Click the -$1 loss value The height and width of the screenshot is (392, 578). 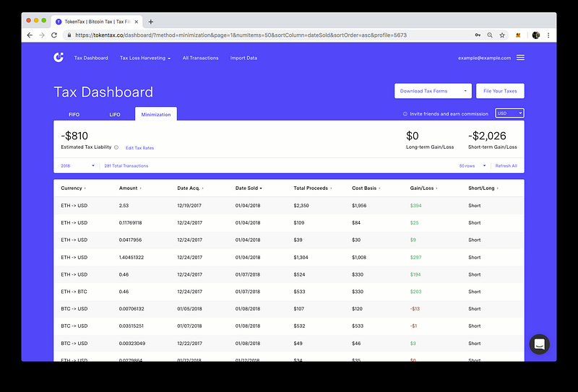(413, 326)
